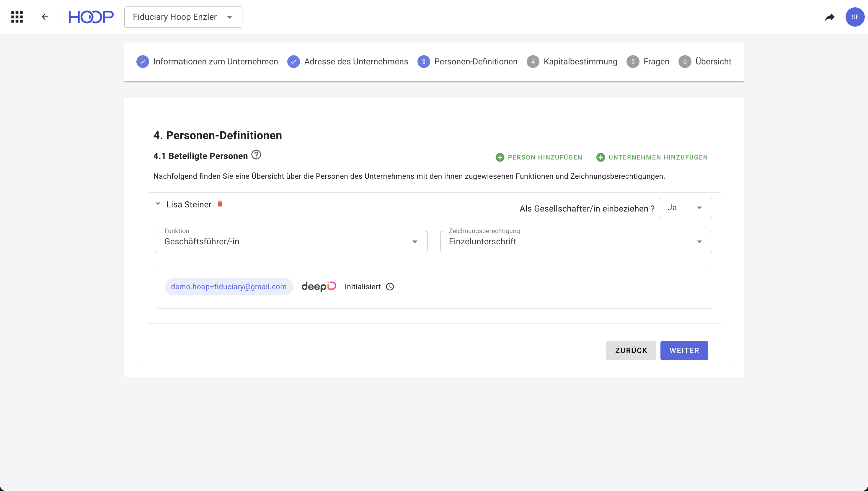Click help icon next to Beteiligte Personen
The image size is (868, 491).
point(256,155)
